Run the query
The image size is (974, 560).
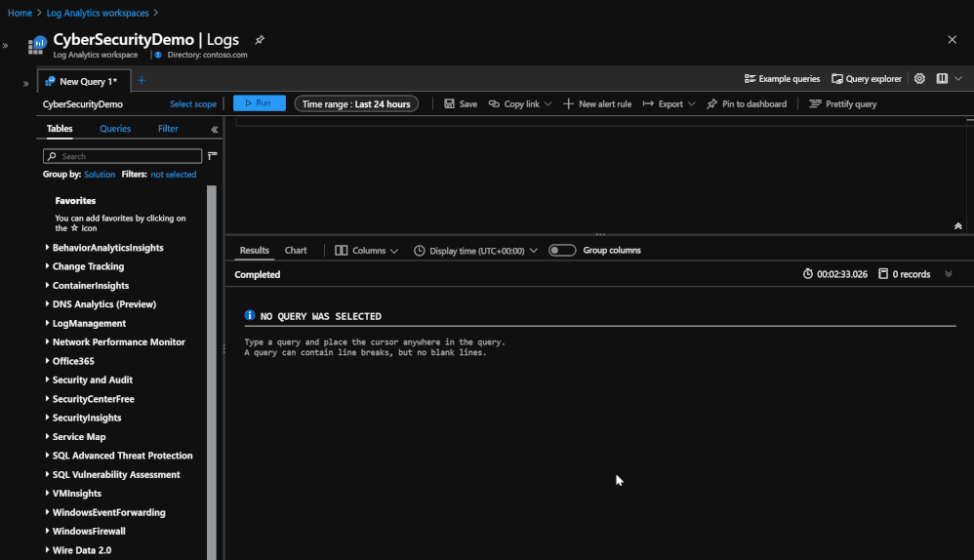click(x=259, y=103)
